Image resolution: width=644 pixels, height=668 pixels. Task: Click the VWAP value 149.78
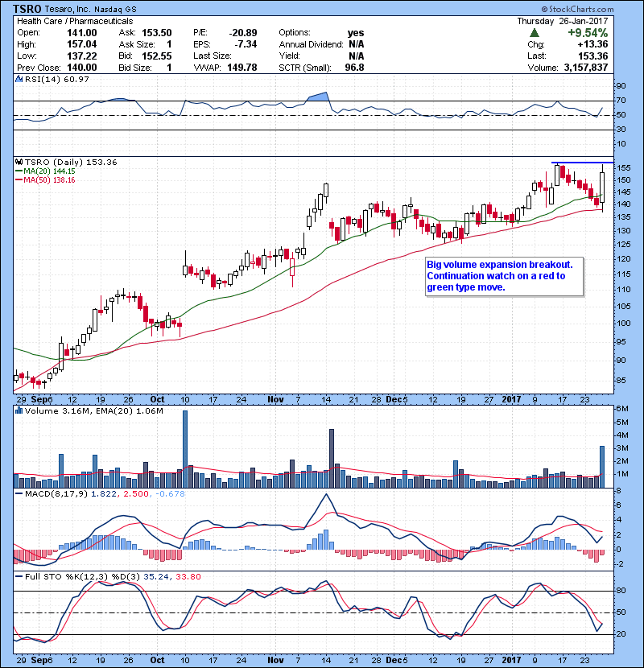(x=242, y=68)
